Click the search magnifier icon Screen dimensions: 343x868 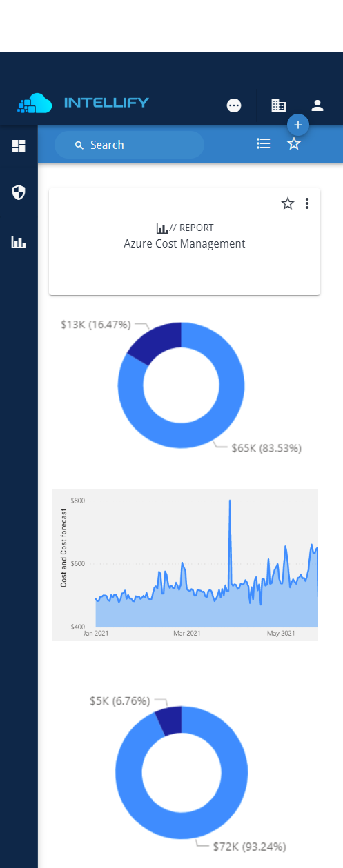[79, 145]
